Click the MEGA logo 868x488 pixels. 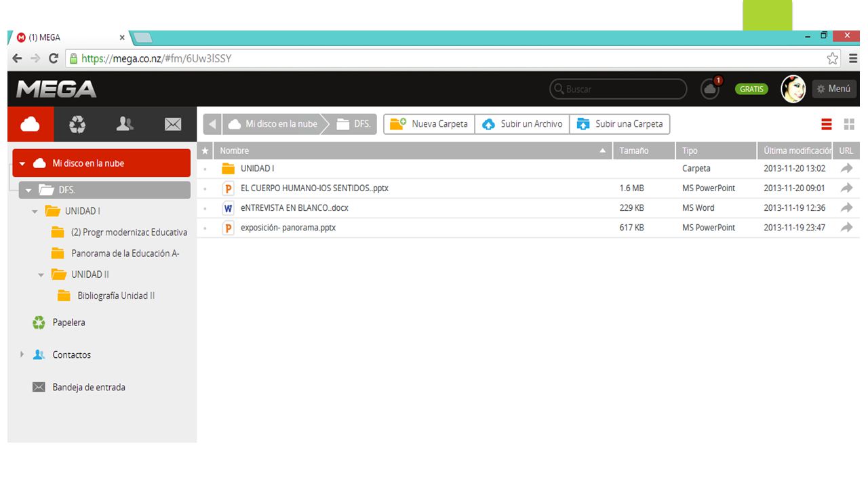56,89
